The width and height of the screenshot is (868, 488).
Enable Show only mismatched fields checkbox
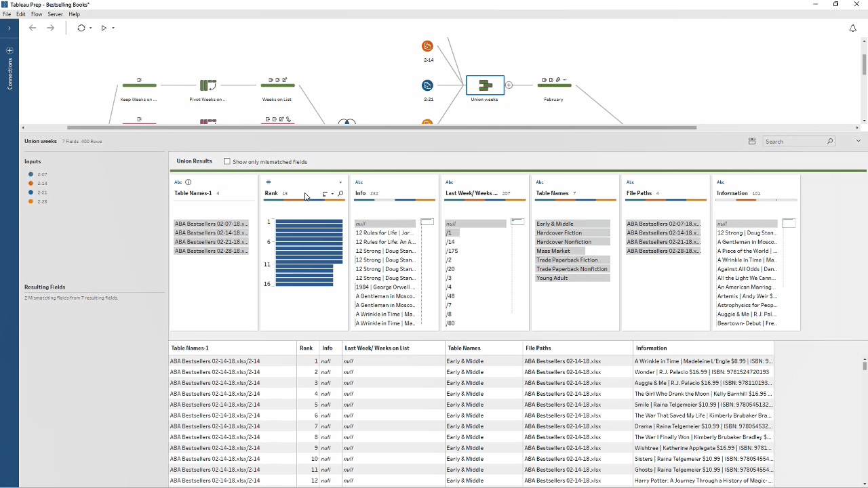pyautogui.click(x=227, y=162)
